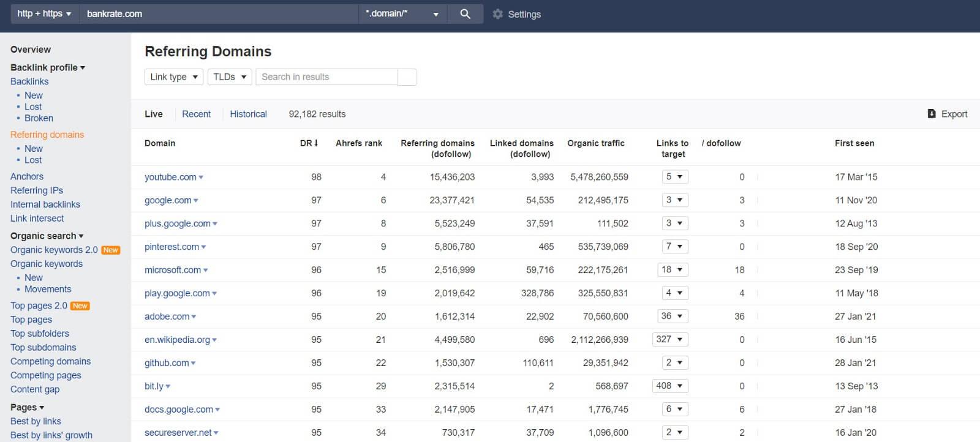980x442 pixels.
Task: Expand links-to-target dropdown for bit.ly
Action: (x=670, y=386)
